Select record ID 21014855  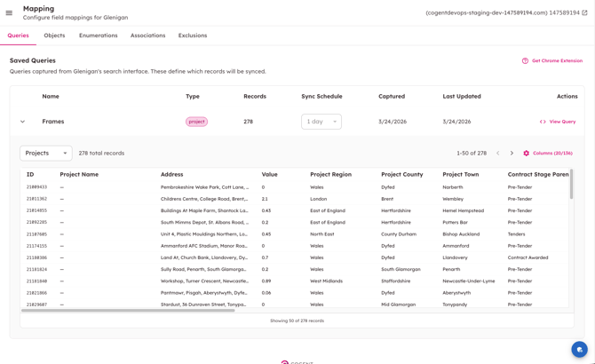(36, 210)
